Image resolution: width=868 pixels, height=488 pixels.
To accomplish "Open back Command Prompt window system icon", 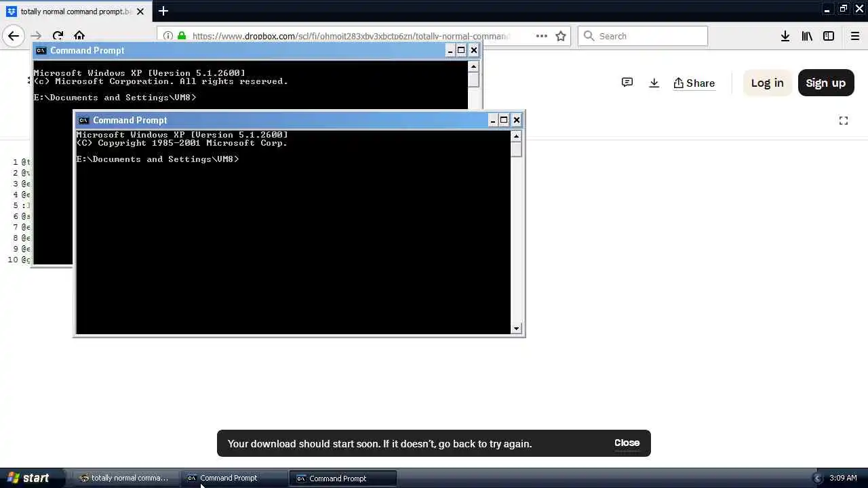I will pos(41,50).
